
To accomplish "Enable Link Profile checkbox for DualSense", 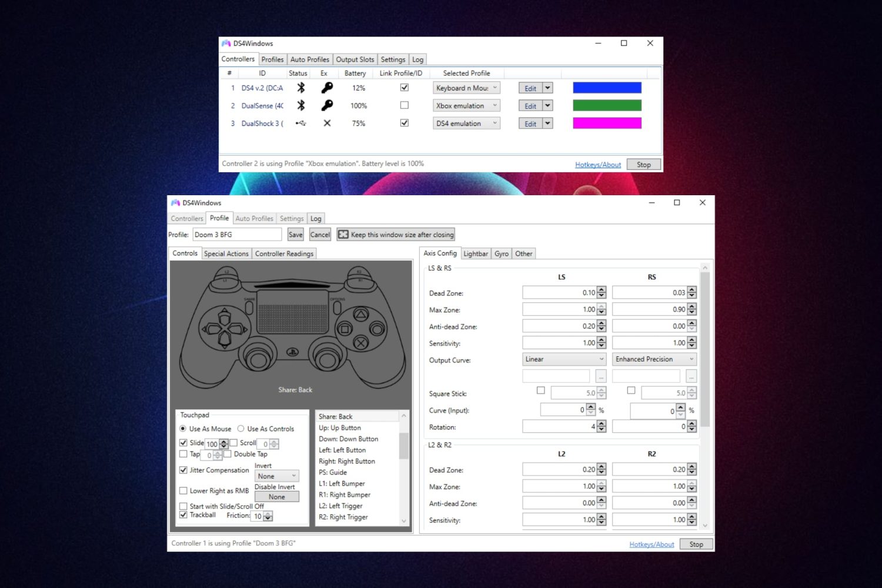I will point(404,105).
